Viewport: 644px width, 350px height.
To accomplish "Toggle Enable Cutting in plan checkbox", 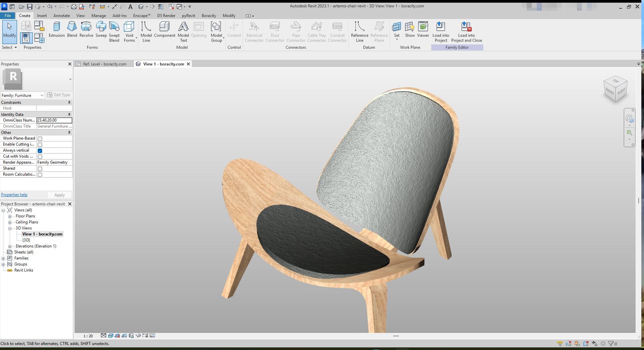I will (x=40, y=145).
